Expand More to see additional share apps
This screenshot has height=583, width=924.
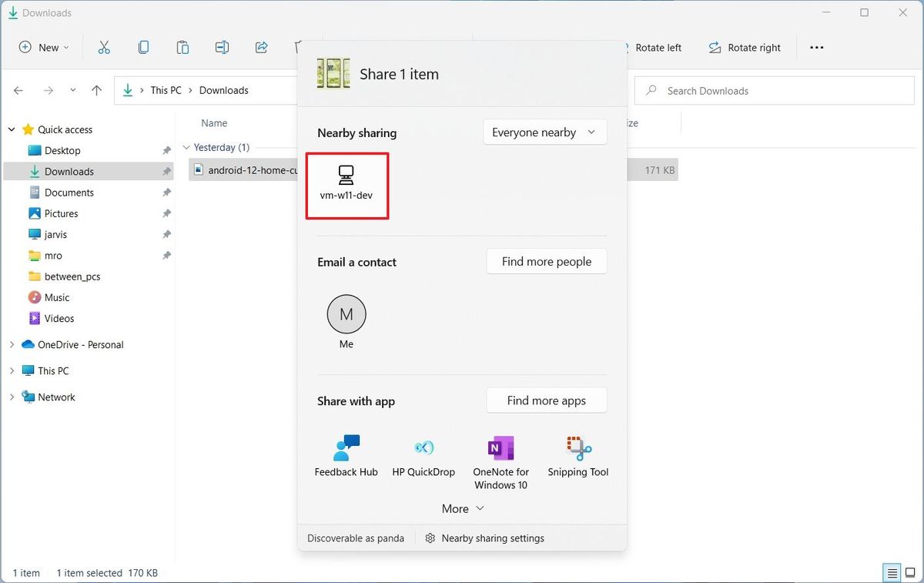pos(462,508)
